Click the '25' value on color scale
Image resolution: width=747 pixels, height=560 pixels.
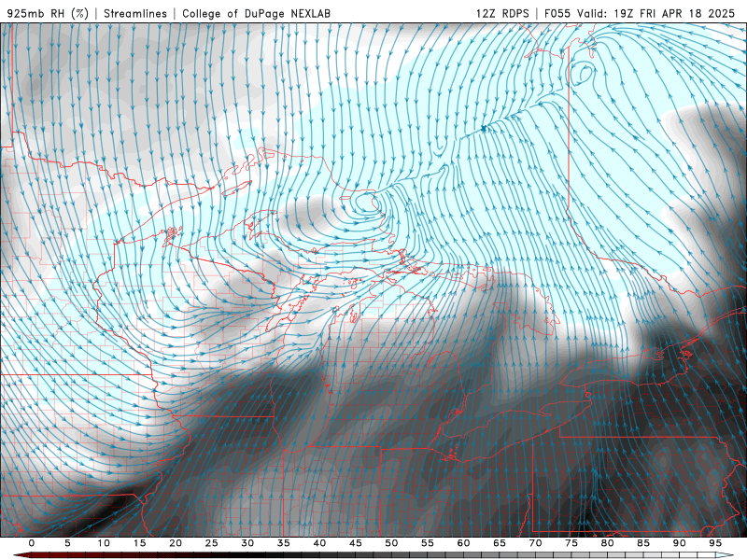[212, 543]
